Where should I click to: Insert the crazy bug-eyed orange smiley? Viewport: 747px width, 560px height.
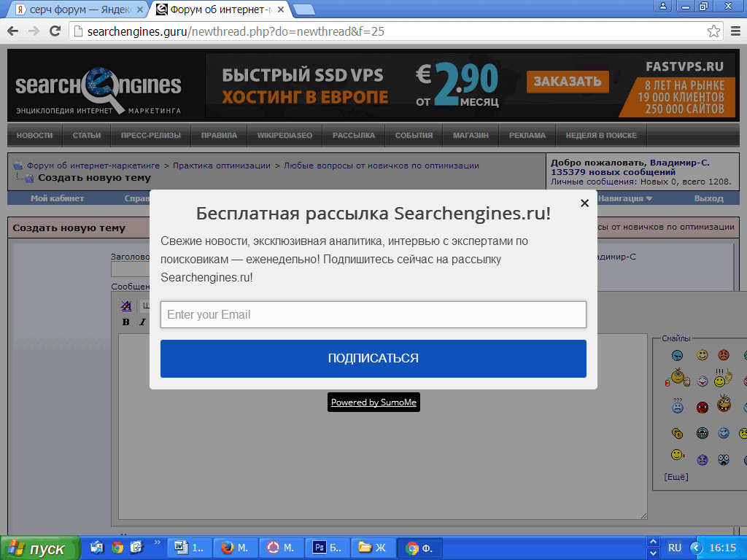click(x=724, y=403)
